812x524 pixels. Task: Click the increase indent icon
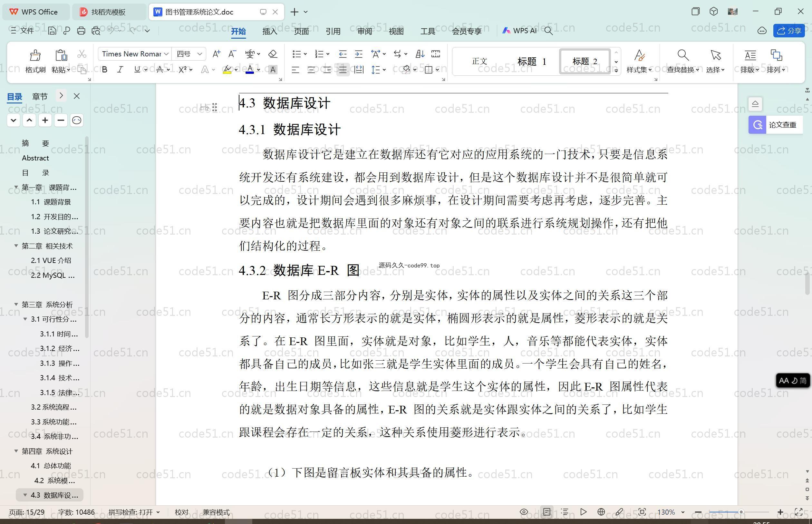tap(359, 54)
